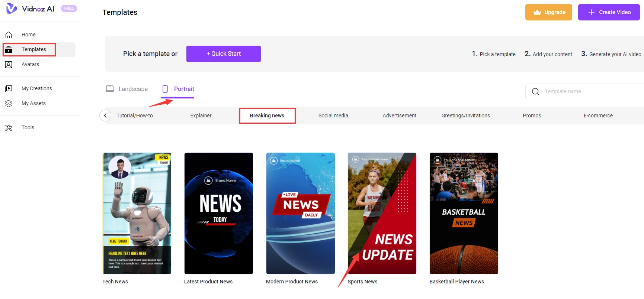Open the Avatars section icon
644x299 pixels.
[9, 65]
